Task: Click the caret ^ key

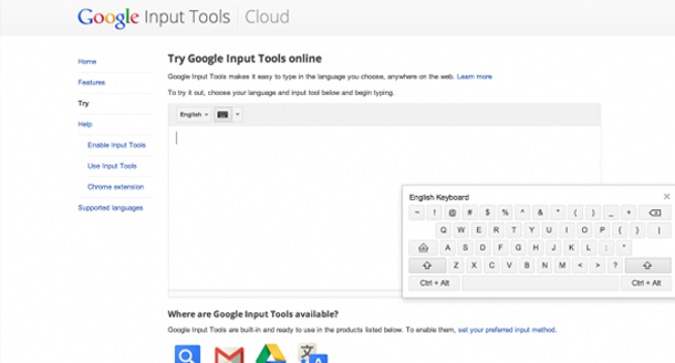Action: 523,213
